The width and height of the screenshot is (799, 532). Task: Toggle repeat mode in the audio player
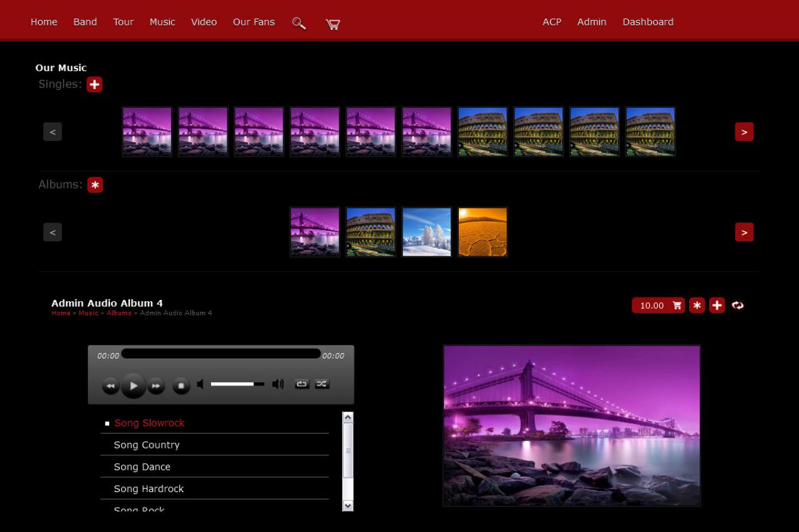click(x=301, y=384)
